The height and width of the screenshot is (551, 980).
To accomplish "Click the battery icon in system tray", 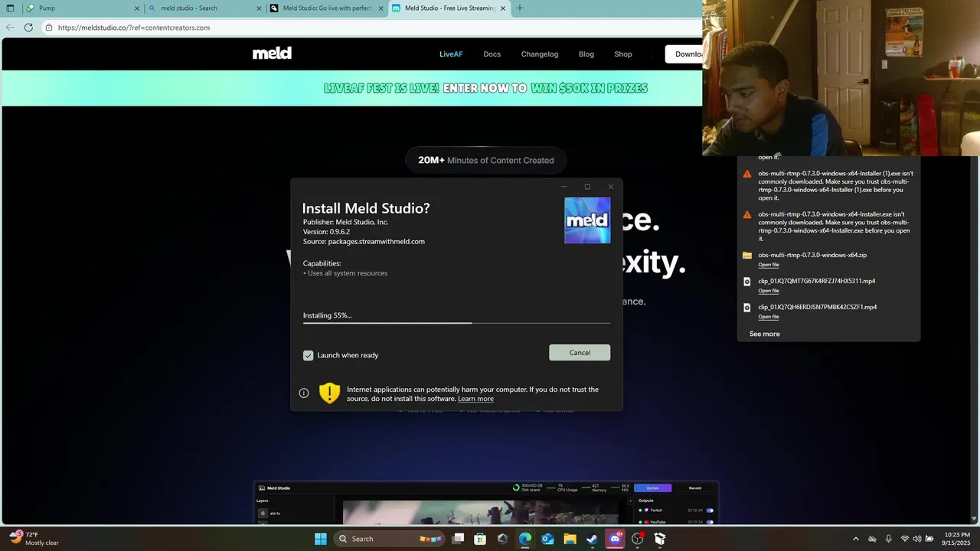I will tap(929, 539).
